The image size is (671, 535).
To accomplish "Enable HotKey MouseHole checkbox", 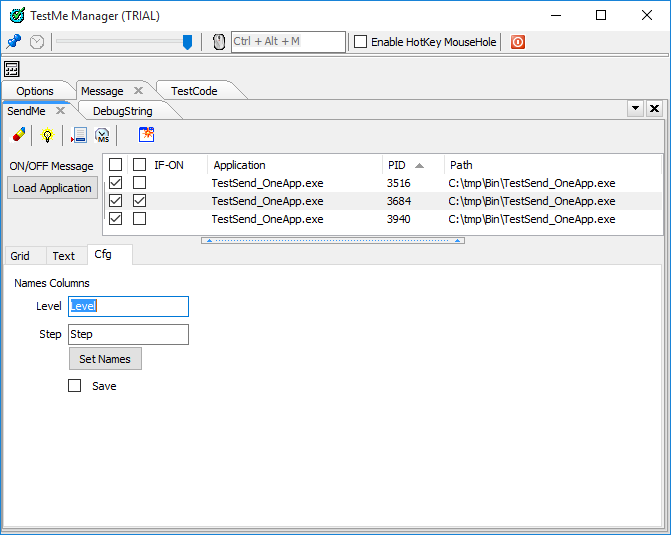I will pyautogui.click(x=361, y=42).
